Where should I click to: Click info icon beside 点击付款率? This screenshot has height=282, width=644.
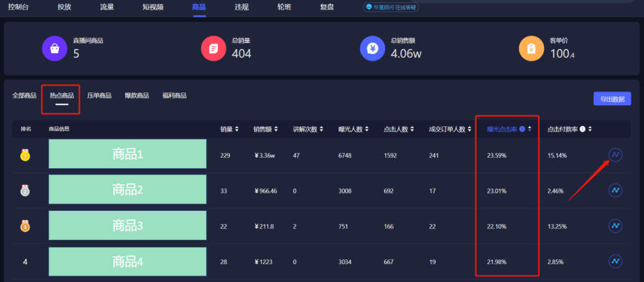click(583, 129)
